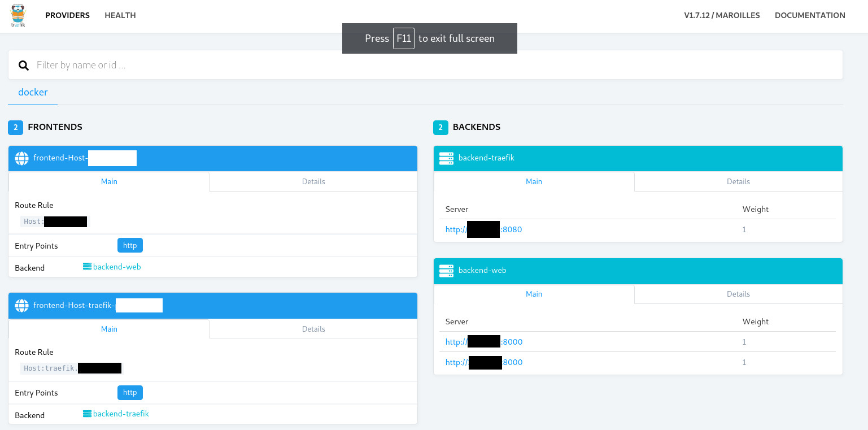
Task: Open the DOCUMENTATION link
Action: click(x=810, y=15)
